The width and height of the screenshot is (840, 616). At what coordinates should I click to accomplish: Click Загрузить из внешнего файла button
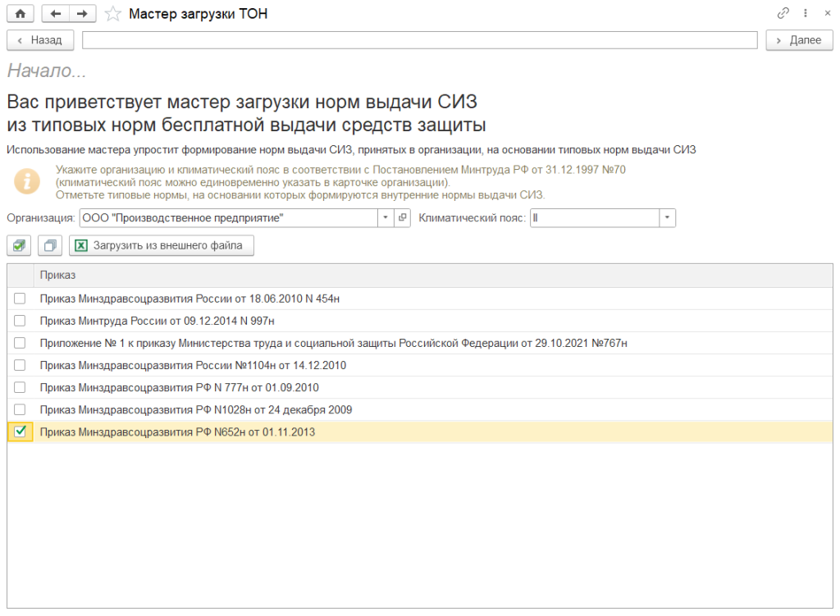pyautogui.click(x=162, y=245)
